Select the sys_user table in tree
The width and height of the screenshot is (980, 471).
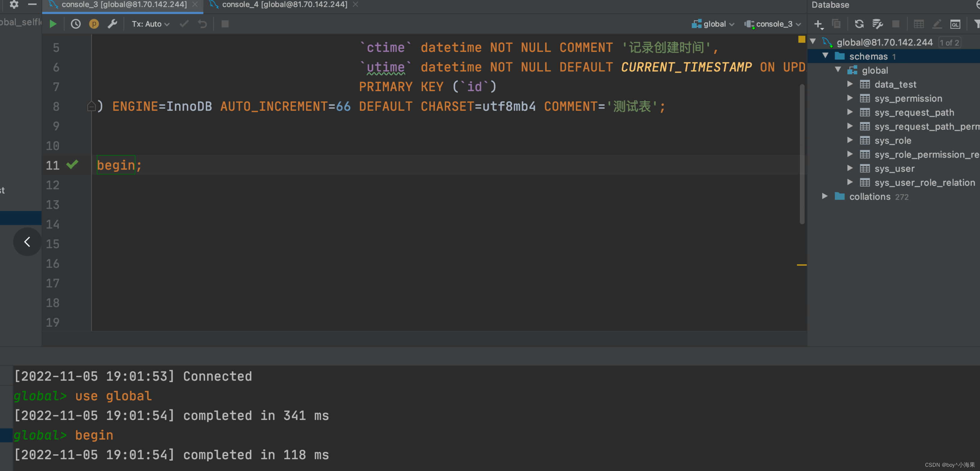(x=894, y=169)
